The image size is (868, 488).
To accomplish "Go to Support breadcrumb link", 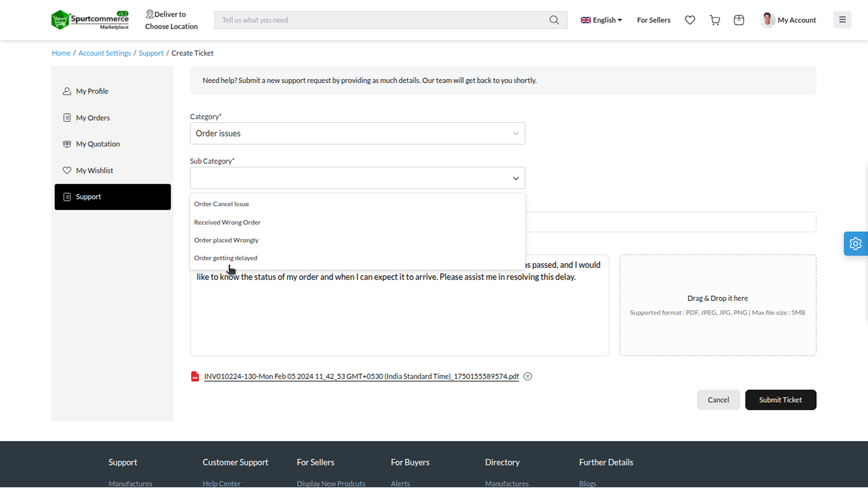I will coord(151,53).
